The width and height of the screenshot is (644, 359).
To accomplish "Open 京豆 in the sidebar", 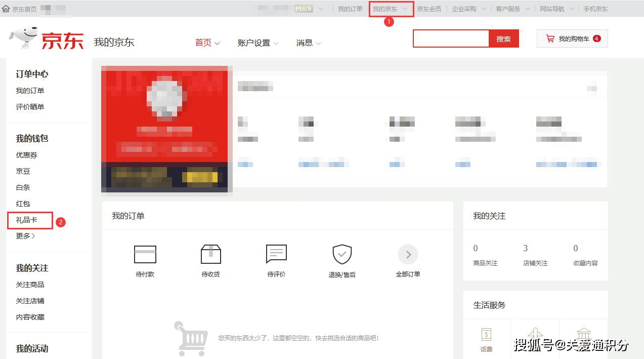I will click(23, 171).
